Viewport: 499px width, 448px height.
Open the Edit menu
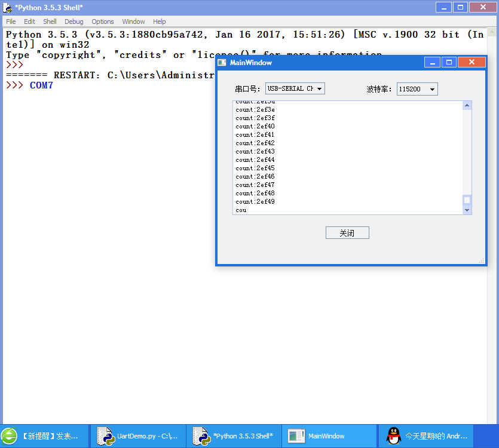pos(29,22)
